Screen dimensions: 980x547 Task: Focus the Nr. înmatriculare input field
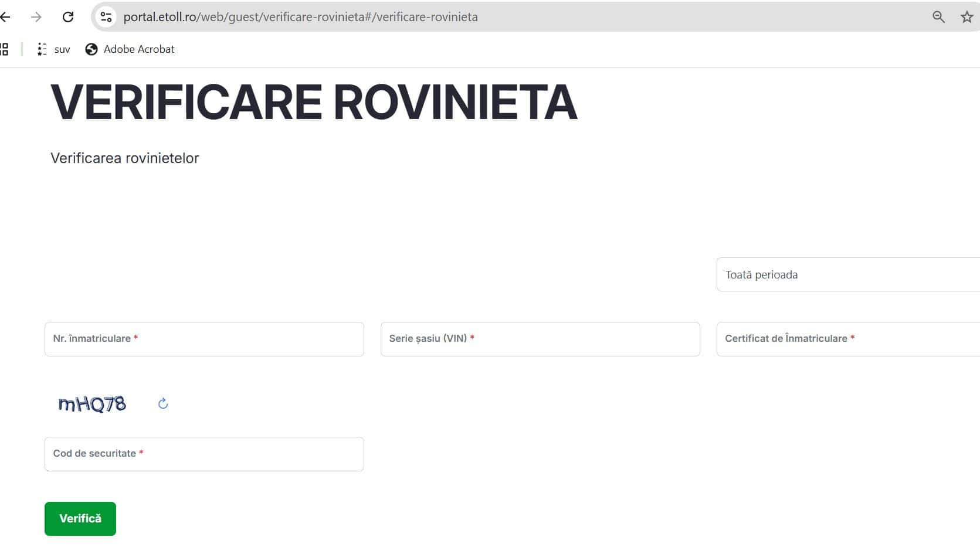click(204, 339)
